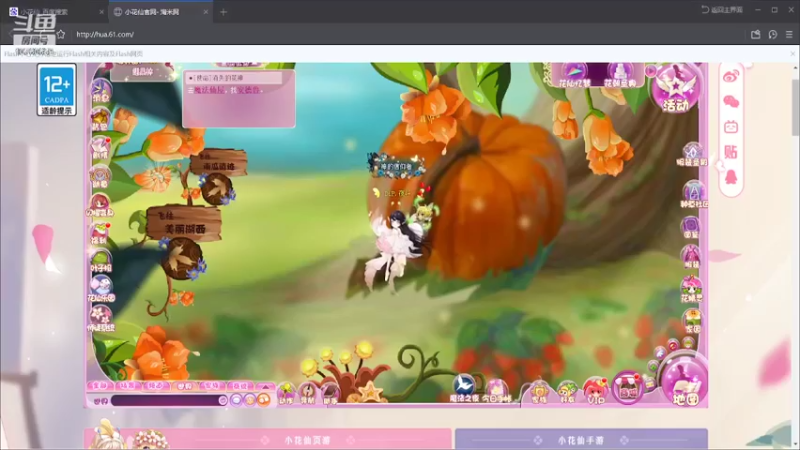Click the colorful paper-plane icon at top
This screenshot has height=450, width=800.
tap(574, 76)
